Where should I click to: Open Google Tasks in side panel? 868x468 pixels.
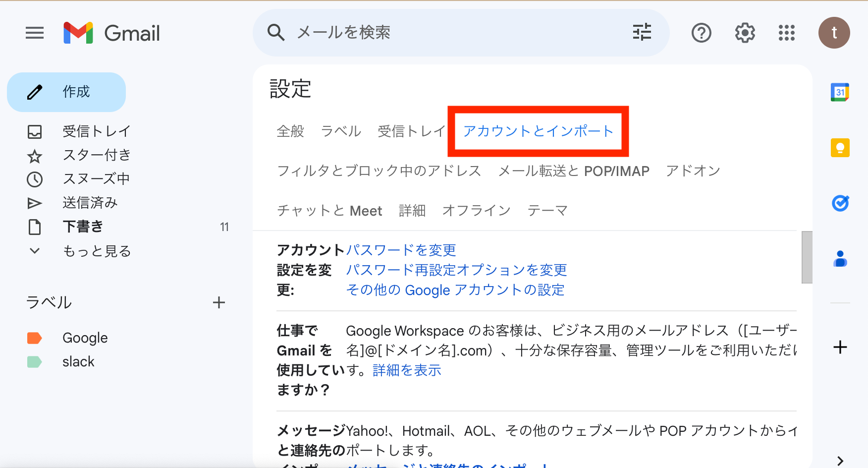point(840,203)
